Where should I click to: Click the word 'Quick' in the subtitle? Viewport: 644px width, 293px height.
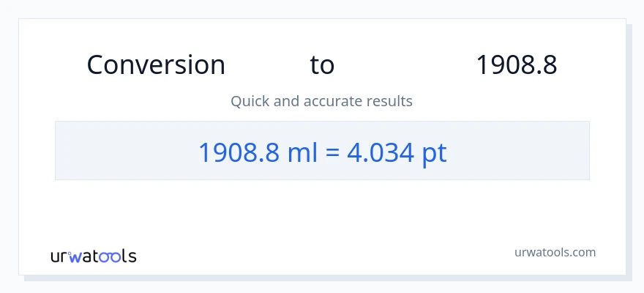pos(250,101)
